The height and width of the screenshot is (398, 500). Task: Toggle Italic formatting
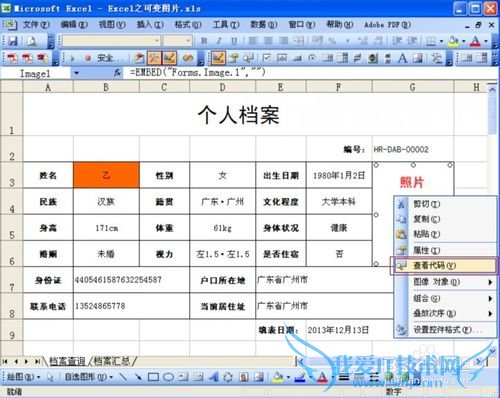click(219, 41)
